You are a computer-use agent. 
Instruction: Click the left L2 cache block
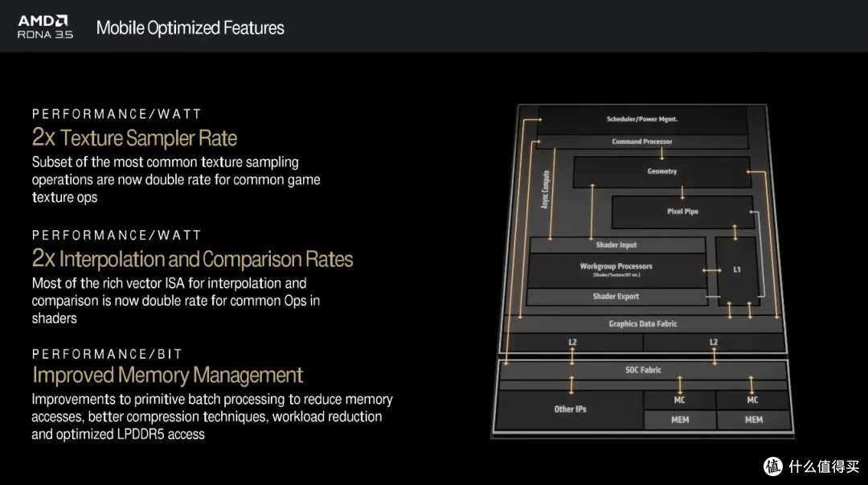click(x=572, y=343)
